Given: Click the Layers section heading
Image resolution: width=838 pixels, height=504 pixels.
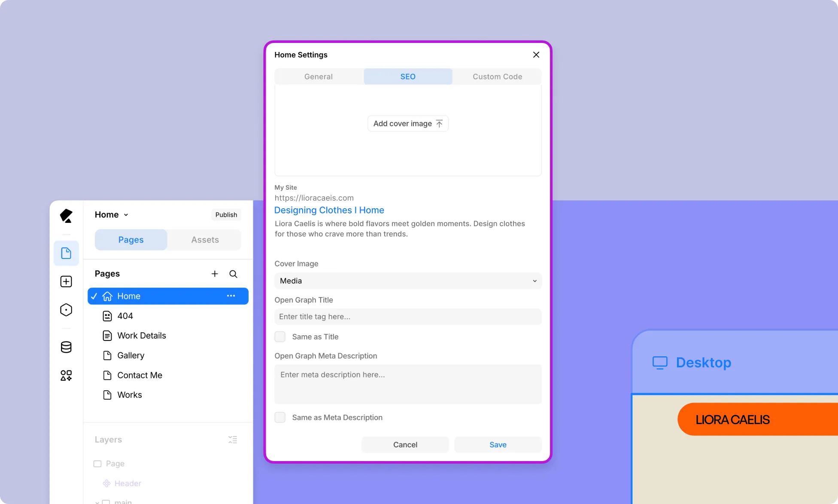Looking at the screenshot, I should (x=108, y=440).
